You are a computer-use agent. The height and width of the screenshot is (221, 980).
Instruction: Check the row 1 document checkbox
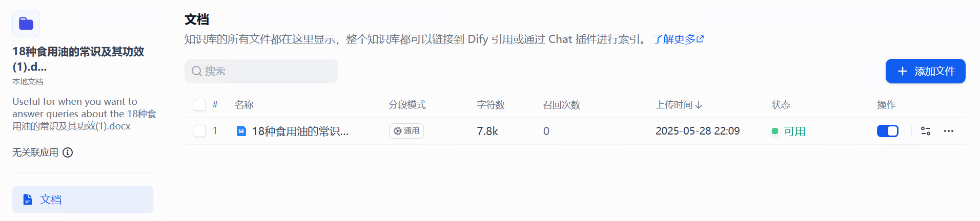click(200, 131)
